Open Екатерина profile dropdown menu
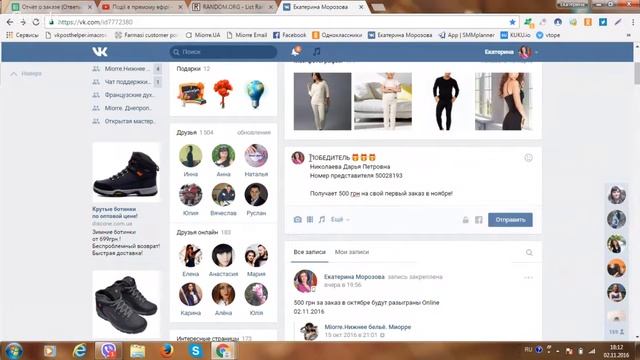Image resolution: width=640 pixels, height=360 pixels. 511,52
